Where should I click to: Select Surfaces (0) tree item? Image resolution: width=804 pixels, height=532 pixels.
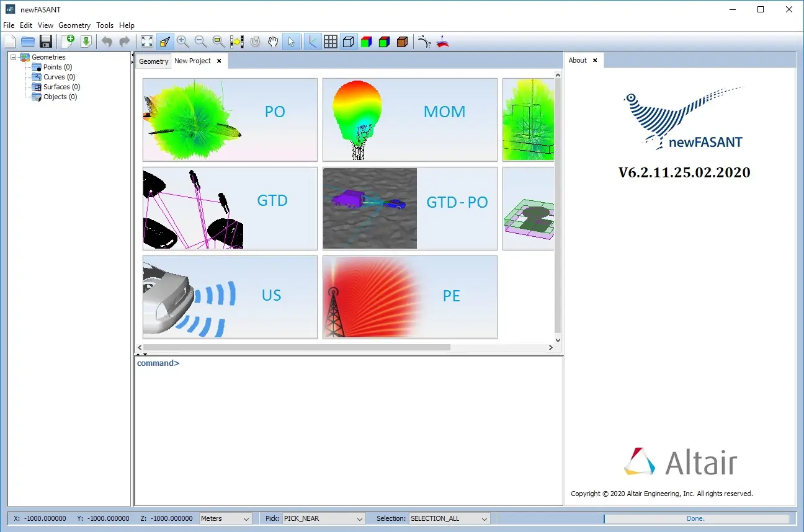62,87
